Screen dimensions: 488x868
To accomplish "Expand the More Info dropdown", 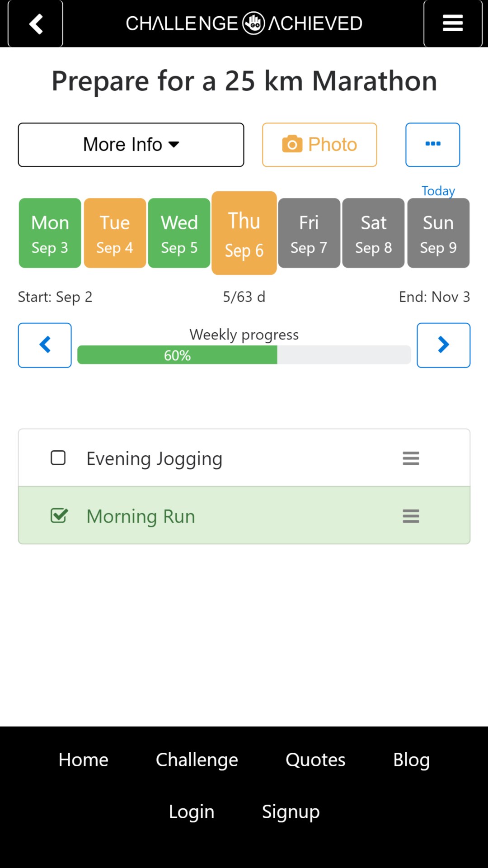I will pos(131,145).
